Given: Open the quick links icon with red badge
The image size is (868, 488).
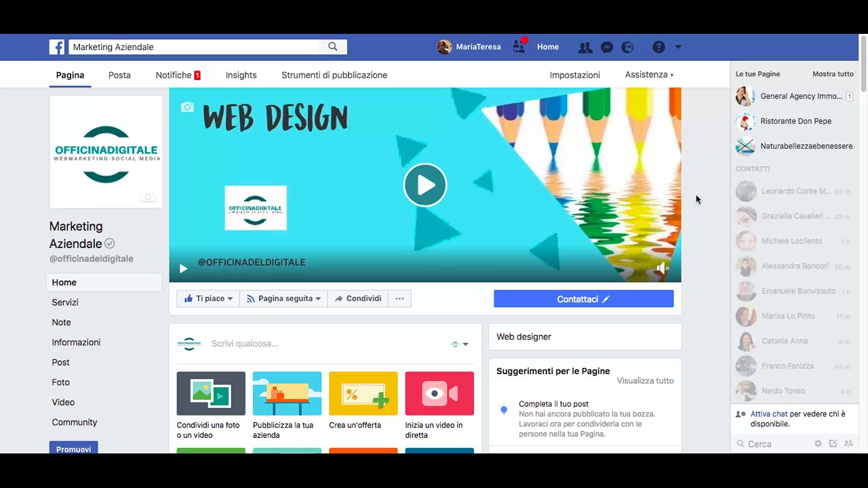Looking at the screenshot, I should (x=519, y=47).
